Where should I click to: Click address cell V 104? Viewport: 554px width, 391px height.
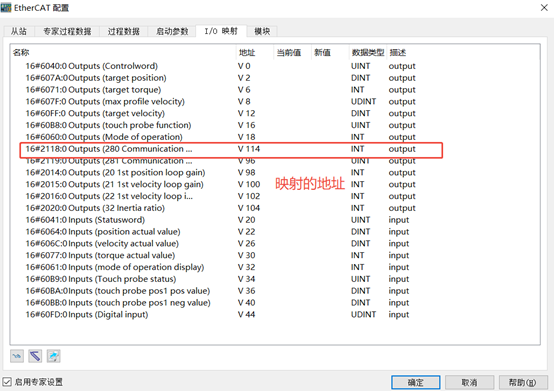[249, 208]
